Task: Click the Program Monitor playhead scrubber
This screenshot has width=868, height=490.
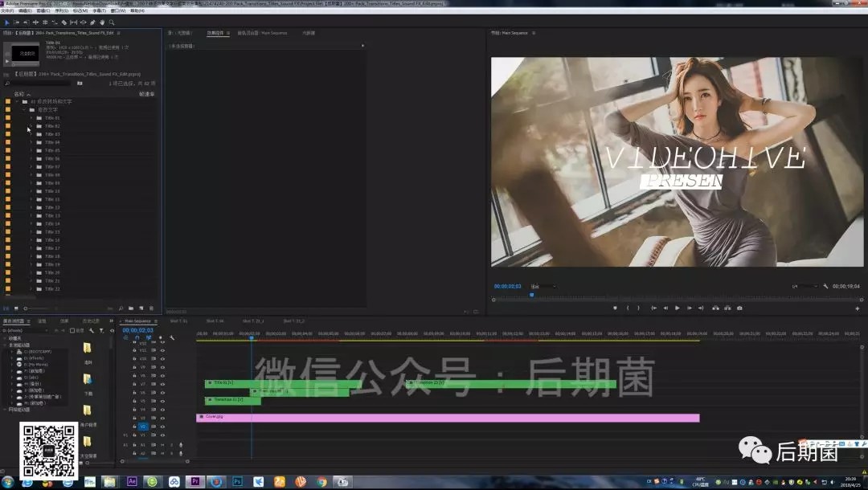Action: click(531, 295)
